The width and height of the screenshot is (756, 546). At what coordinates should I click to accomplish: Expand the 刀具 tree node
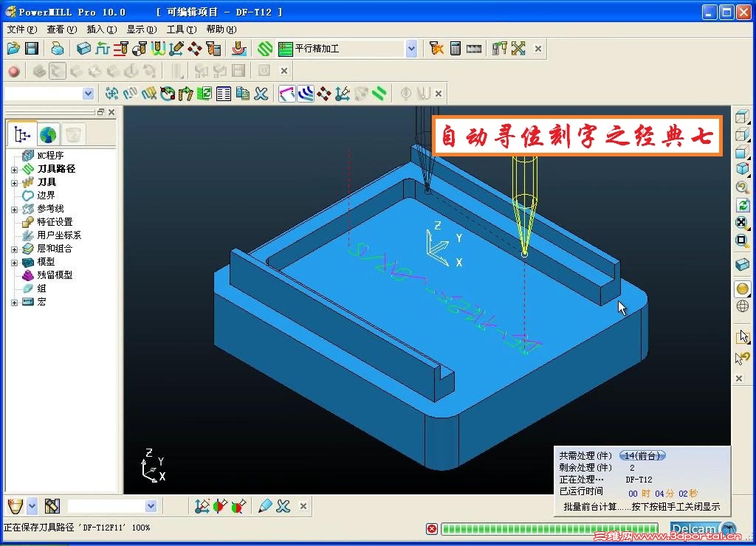[14, 183]
